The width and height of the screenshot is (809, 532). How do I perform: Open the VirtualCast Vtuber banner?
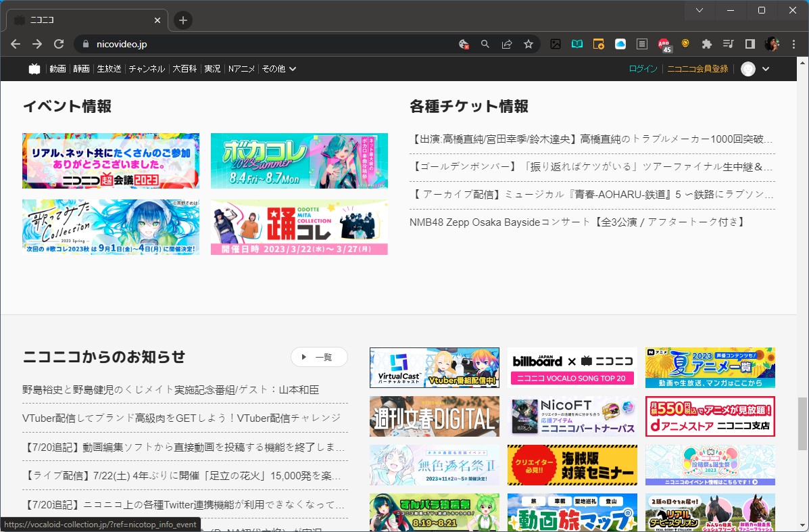pyautogui.click(x=435, y=367)
